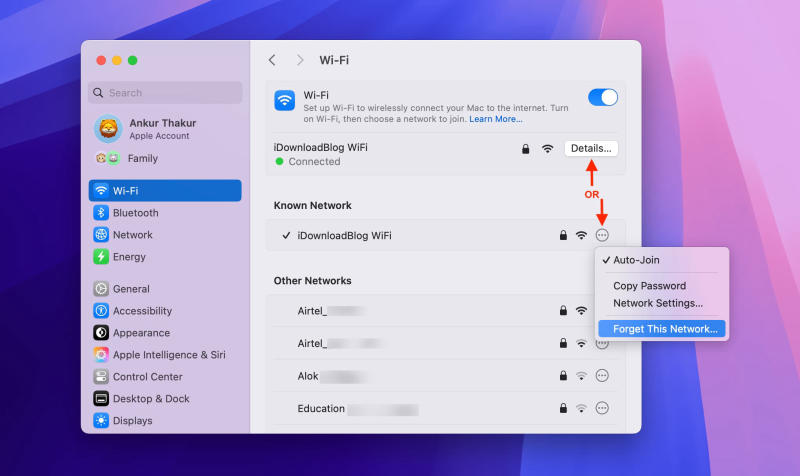
Task: Choose Forget This Network
Action: click(x=664, y=329)
